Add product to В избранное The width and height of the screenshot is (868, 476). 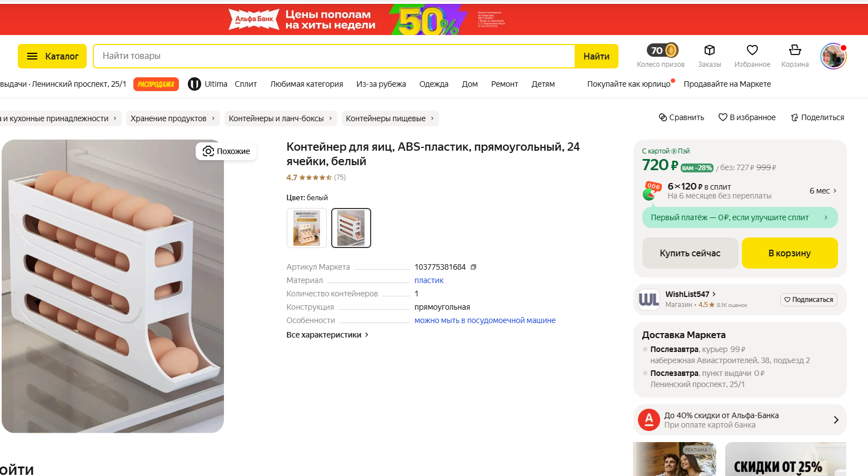746,117
